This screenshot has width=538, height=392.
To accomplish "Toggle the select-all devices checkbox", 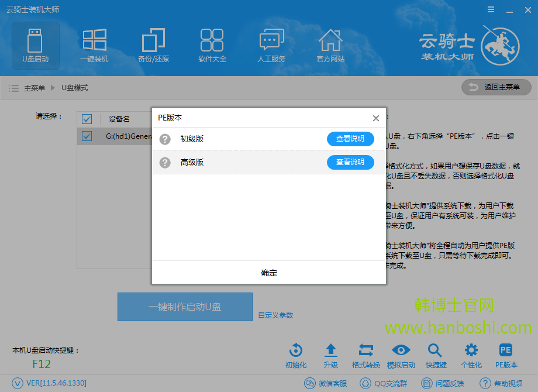I will click(x=87, y=119).
